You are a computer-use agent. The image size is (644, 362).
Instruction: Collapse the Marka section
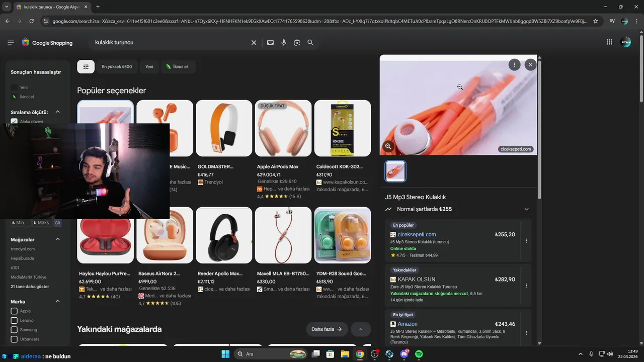pyautogui.click(x=57, y=301)
